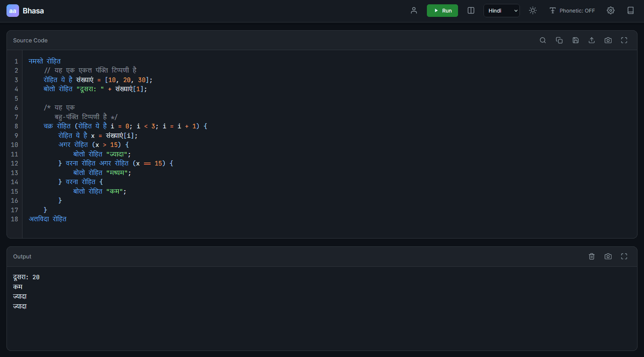Click the Source Code panel title
Image resolution: width=644 pixels, height=357 pixels.
[x=30, y=40]
